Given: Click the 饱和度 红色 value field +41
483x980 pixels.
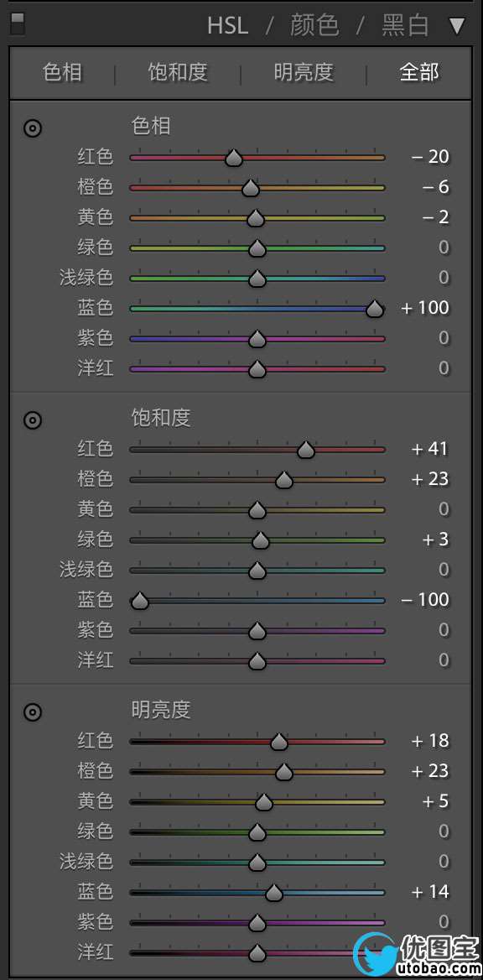Looking at the screenshot, I should 430,448.
